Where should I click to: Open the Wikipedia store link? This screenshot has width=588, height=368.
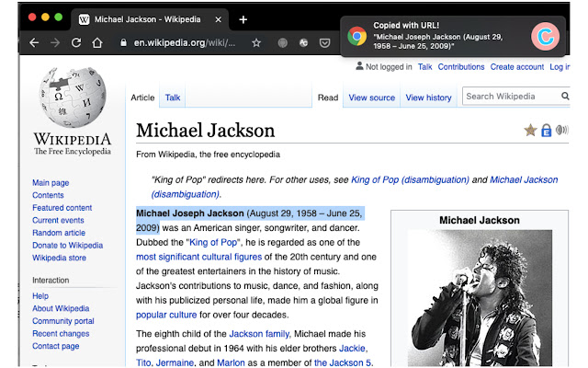click(59, 258)
